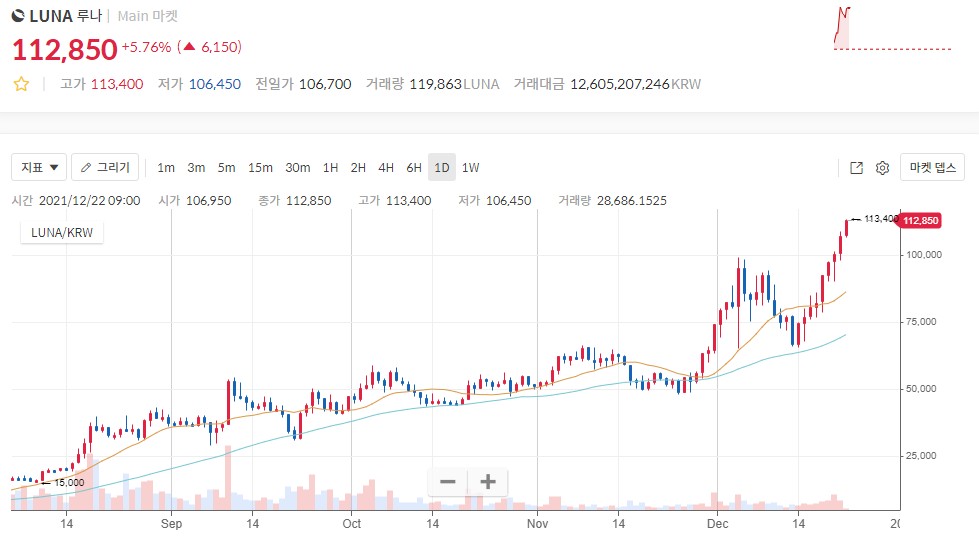Open chart settings gear icon
The width and height of the screenshot is (979, 536).
[x=883, y=168]
